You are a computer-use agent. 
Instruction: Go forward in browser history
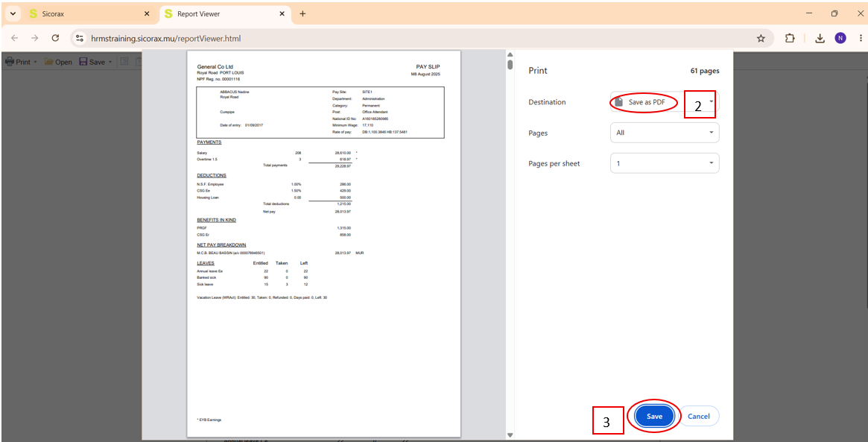35,38
